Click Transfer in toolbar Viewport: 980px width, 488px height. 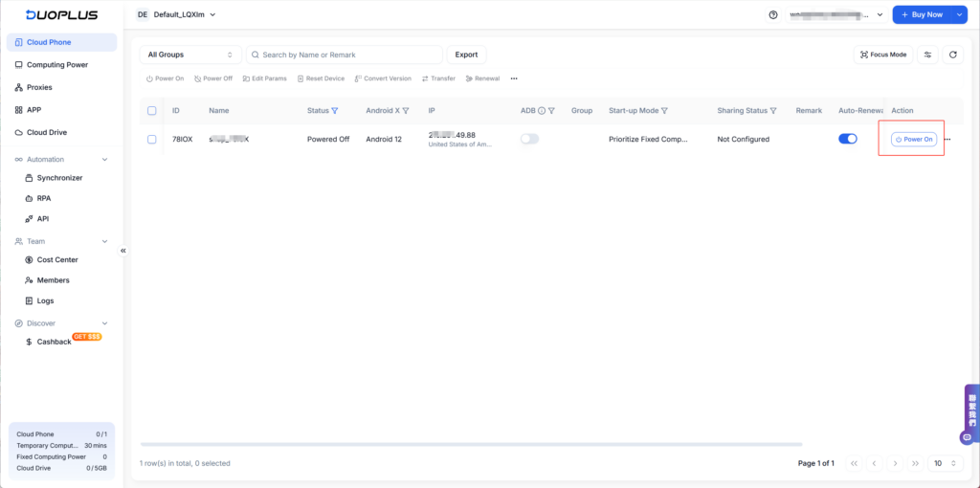[x=438, y=78]
